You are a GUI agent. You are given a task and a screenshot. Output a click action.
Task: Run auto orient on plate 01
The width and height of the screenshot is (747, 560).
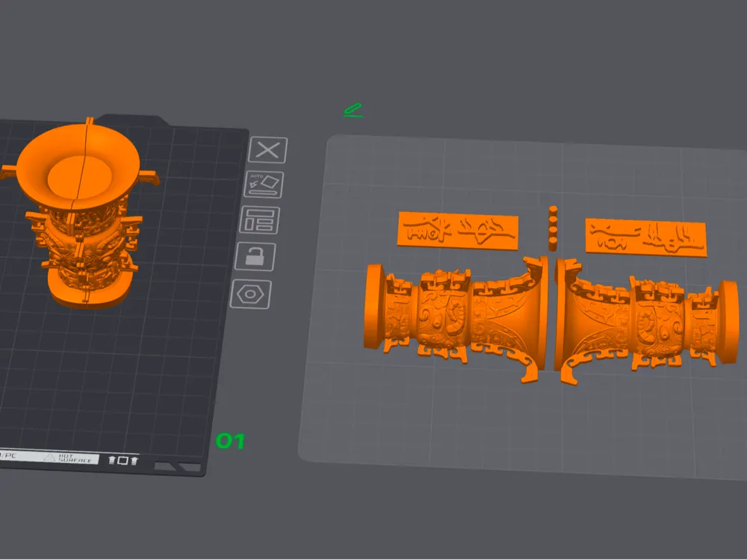pyautogui.click(x=264, y=184)
